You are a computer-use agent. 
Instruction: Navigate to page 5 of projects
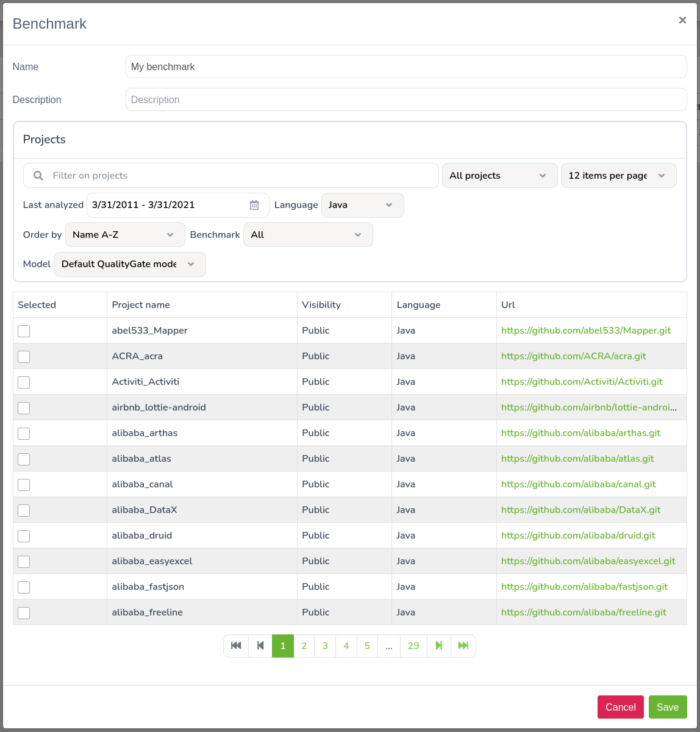[x=367, y=646]
